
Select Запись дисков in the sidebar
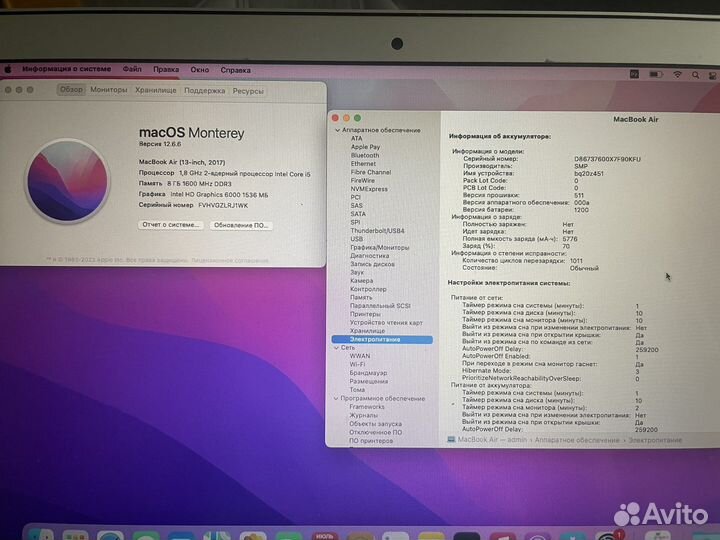click(x=372, y=264)
